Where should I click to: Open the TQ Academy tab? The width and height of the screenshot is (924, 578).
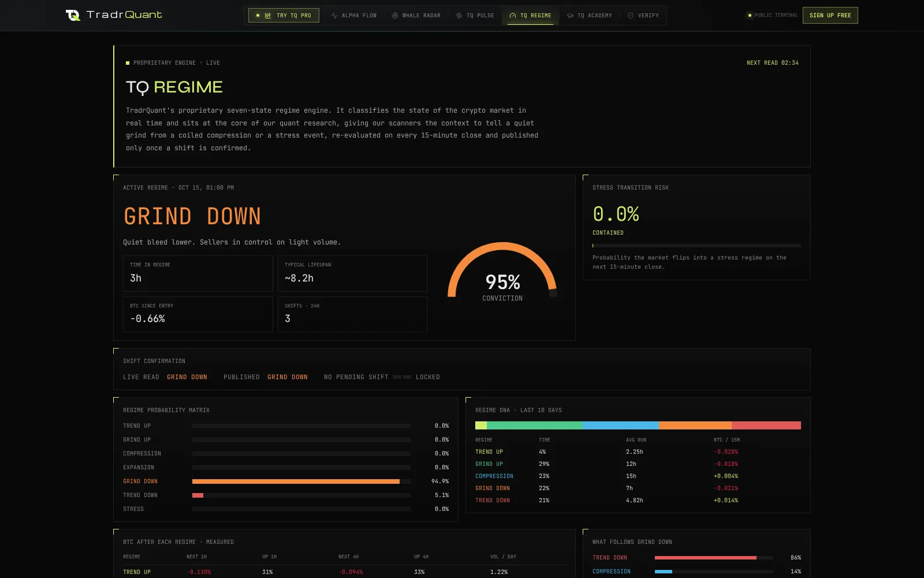[590, 16]
